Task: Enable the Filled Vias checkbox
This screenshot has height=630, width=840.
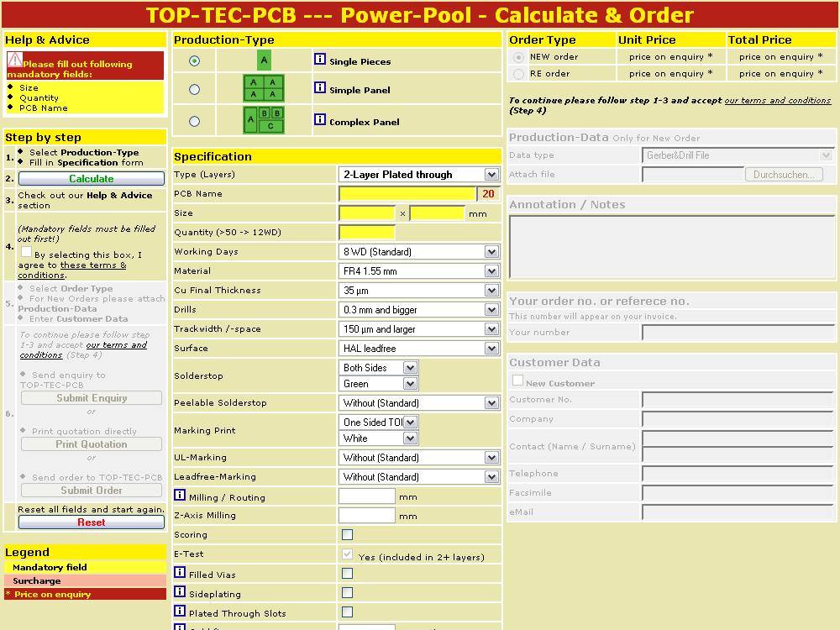Action: coord(347,573)
